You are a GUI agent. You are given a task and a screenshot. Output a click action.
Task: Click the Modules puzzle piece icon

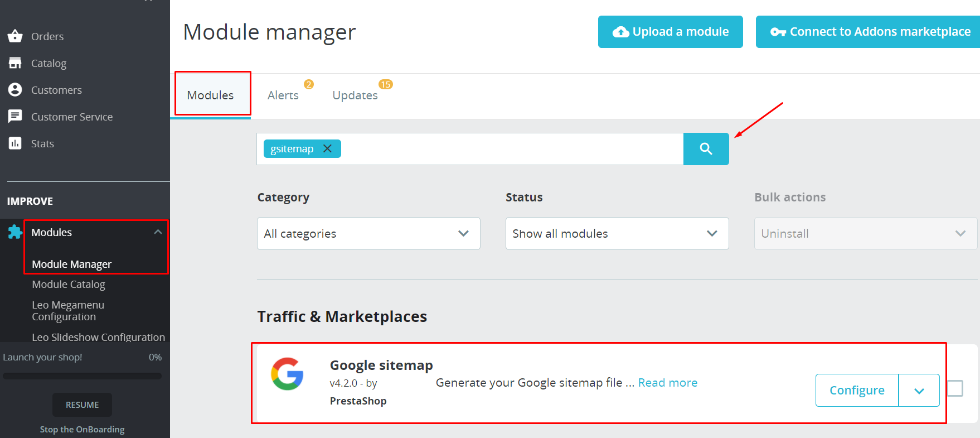point(15,232)
